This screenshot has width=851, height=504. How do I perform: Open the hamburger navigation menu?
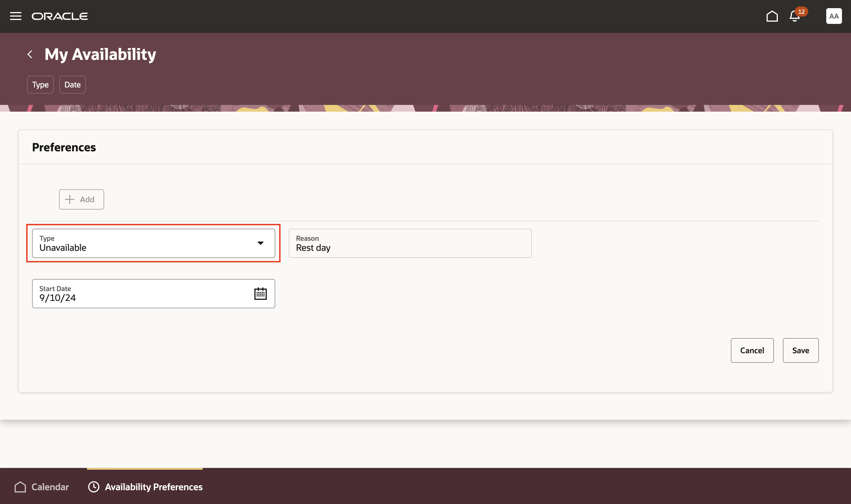pyautogui.click(x=16, y=16)
